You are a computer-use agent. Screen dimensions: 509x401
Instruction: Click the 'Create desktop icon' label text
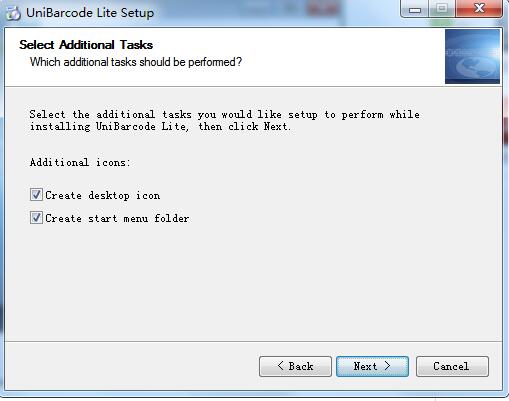103,195
